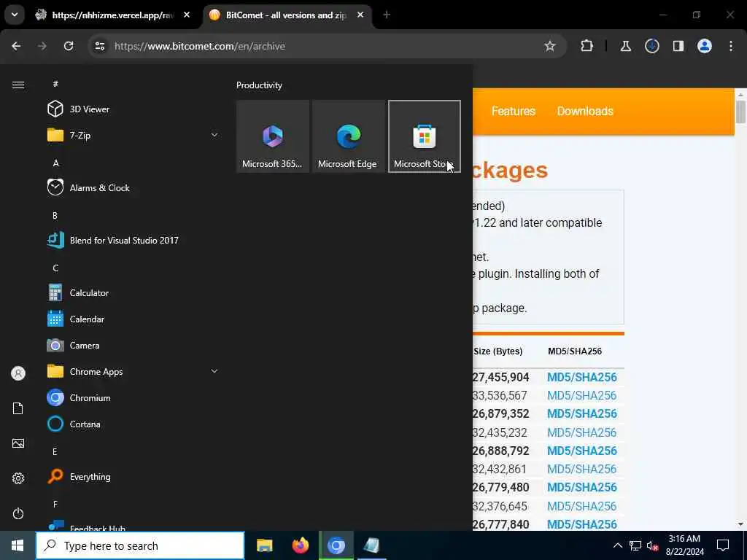Click the network tray icon

pyautogui.click(x=635, y=545)
